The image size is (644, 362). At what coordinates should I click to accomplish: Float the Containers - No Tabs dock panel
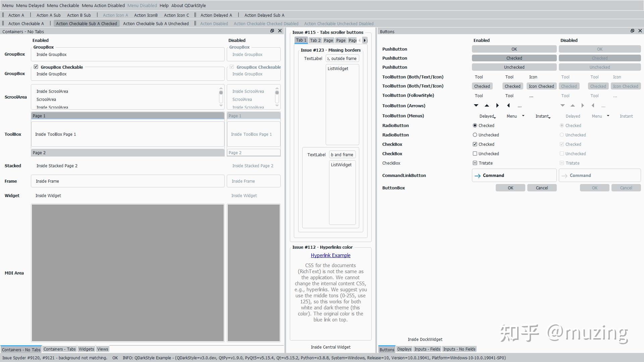tap(272, 31)
